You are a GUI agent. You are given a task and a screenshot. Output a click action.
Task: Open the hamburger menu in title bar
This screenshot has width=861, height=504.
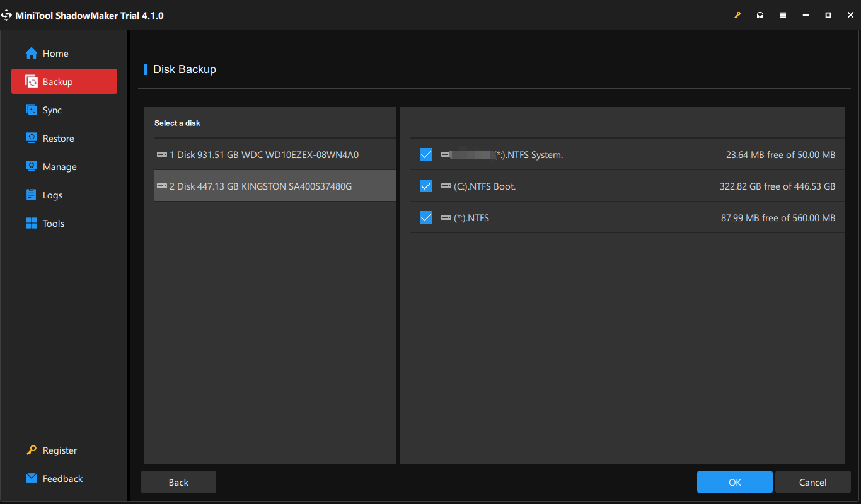[x=783, y=15]
